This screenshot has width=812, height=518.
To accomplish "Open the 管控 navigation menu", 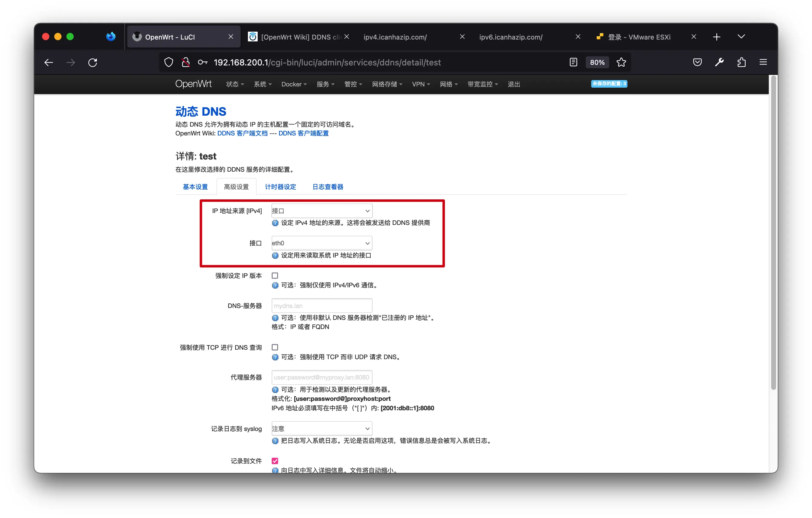I will pos(353,84).
